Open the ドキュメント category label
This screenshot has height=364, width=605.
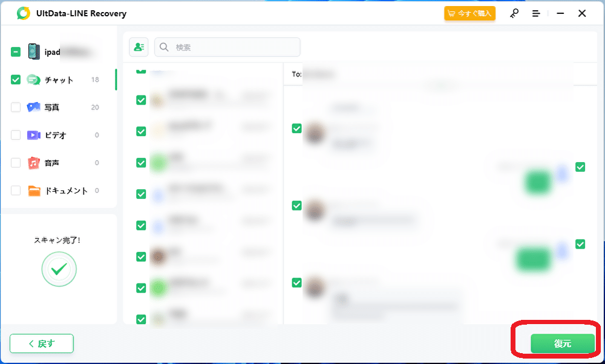click(x=67, y=190)
